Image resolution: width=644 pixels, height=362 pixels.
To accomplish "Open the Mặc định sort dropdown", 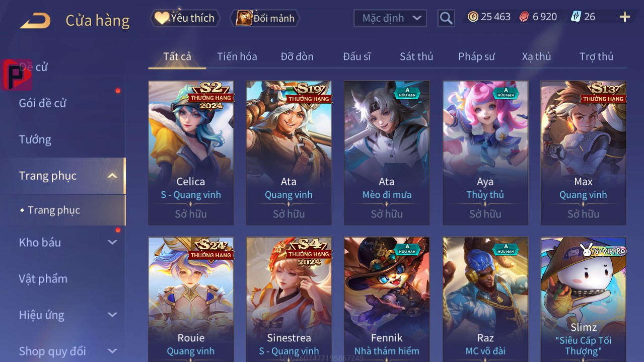I will [390, 18].
